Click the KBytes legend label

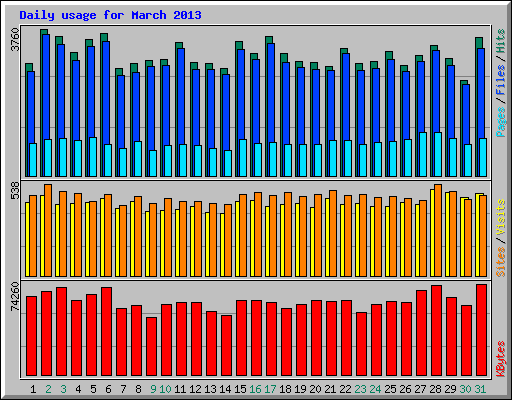(x=501, y=359)
